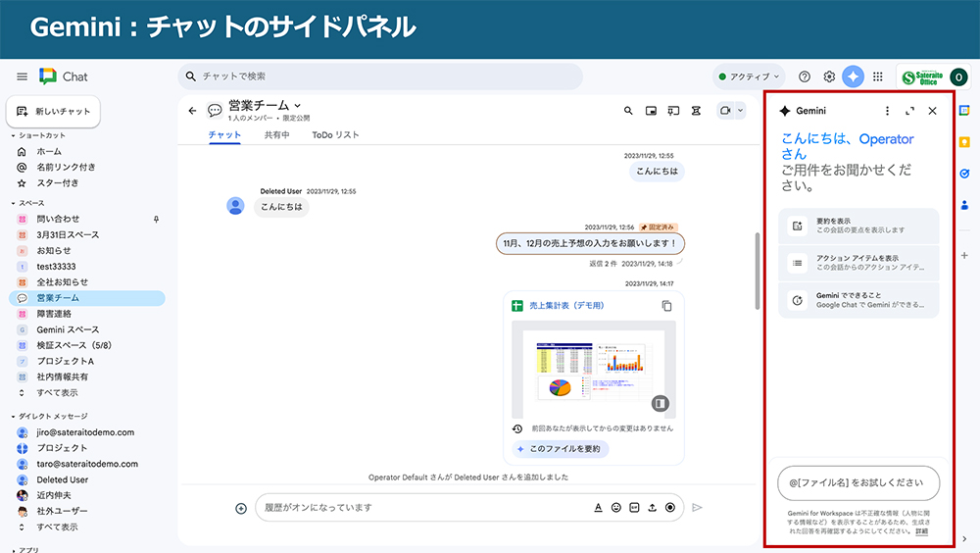Open the thread panel icon in the chat header
The width and height of the screenshot is (980, 553).
pyautogui.click(x=673, y=111)
